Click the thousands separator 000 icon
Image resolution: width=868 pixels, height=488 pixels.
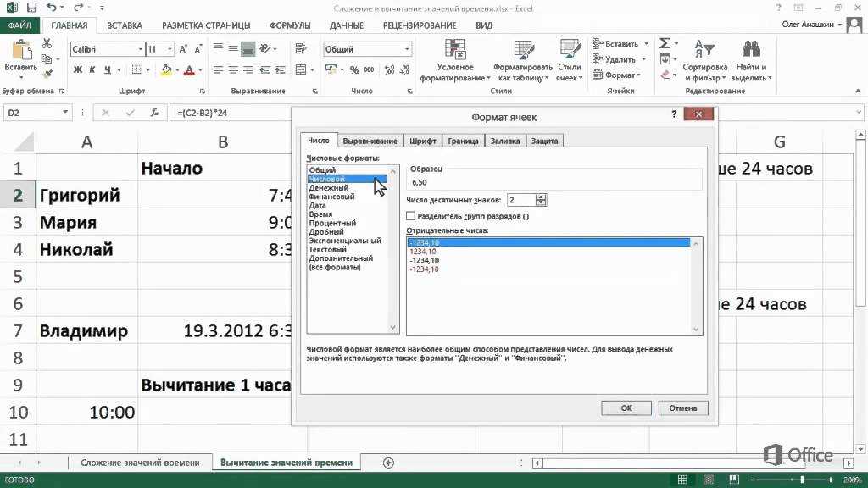(369, 69)
